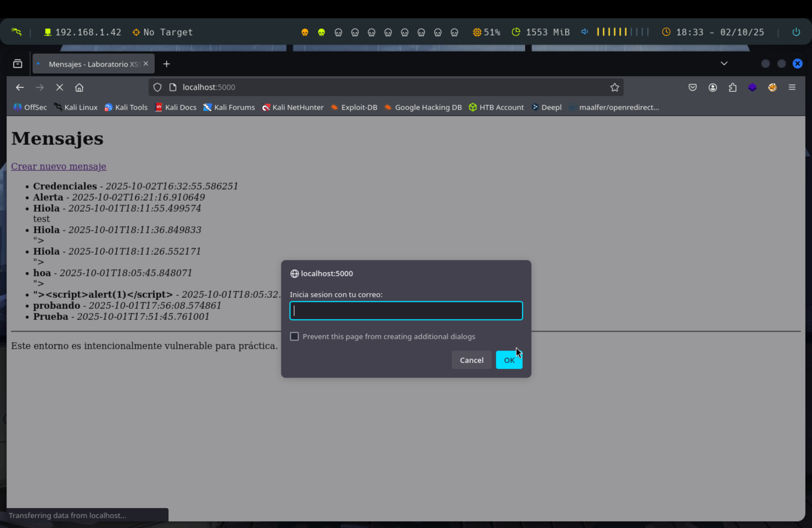Click the browser back arrow
The image size is (812, 528).
(20, 87)
